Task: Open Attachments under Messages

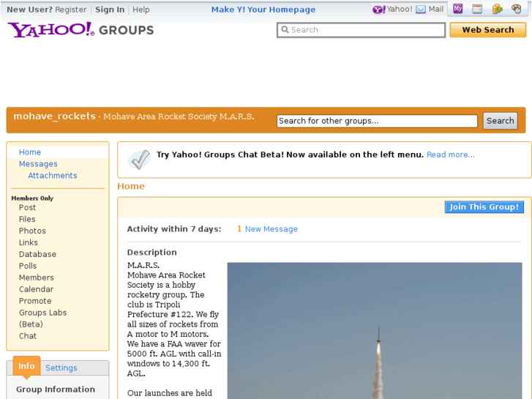Action: click(x=53, y=176)
